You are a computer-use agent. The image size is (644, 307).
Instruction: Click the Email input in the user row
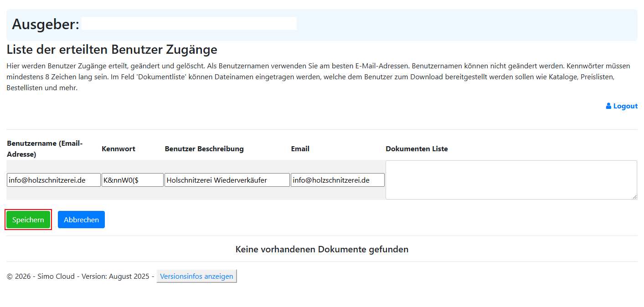point(337,180)
